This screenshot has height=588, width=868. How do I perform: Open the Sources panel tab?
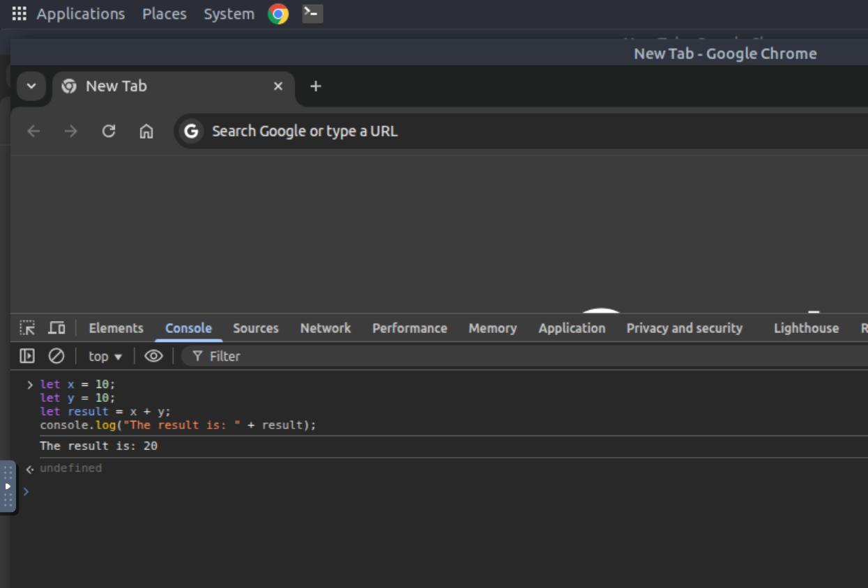[256, 328]
